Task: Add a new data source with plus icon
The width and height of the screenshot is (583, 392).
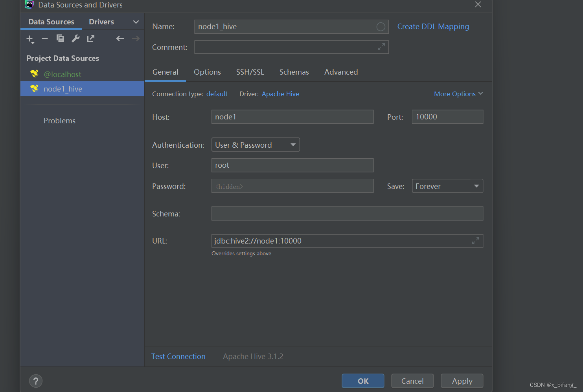Action: pyautogui.click(x=30, y=38)
